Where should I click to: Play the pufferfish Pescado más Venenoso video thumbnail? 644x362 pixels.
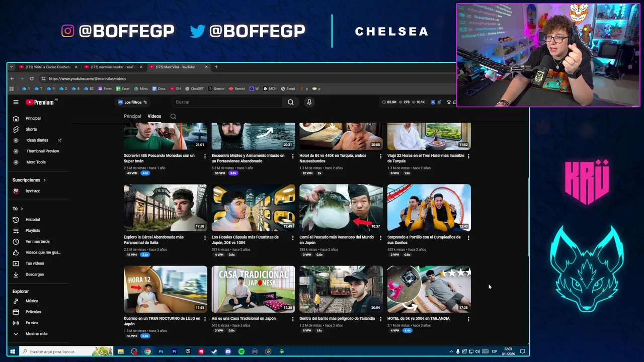pos(341,208)
